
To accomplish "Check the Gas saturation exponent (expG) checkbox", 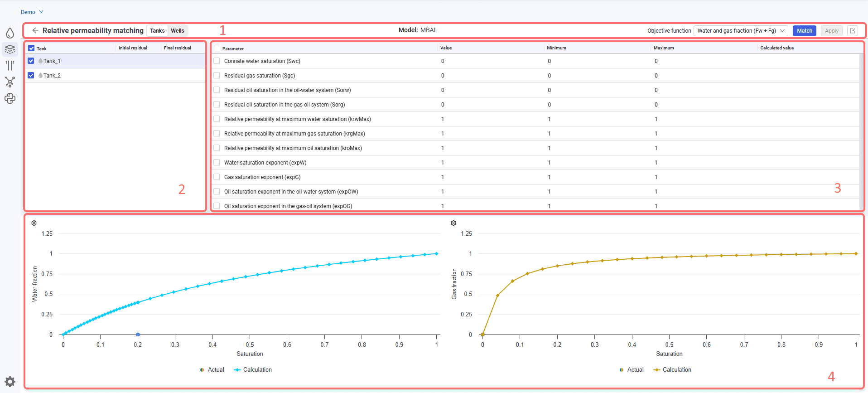I will pyautogui.click(x=217, y=177).
